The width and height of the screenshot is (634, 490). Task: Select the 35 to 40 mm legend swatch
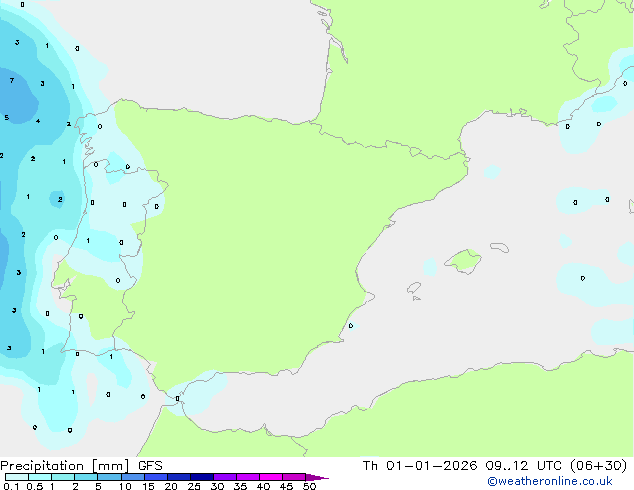click(x=248, y=477)
